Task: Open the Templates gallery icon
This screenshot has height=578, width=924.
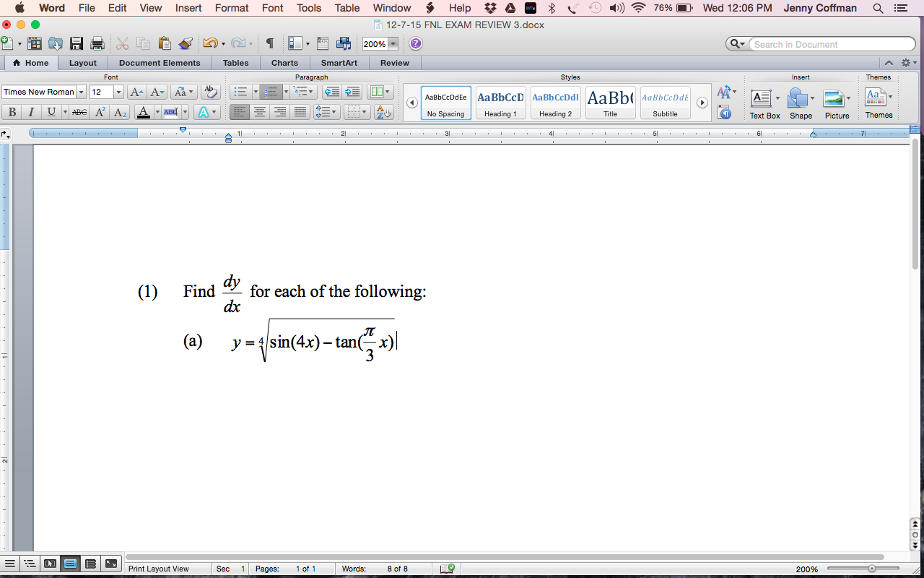Action: (x=34, y=43)
